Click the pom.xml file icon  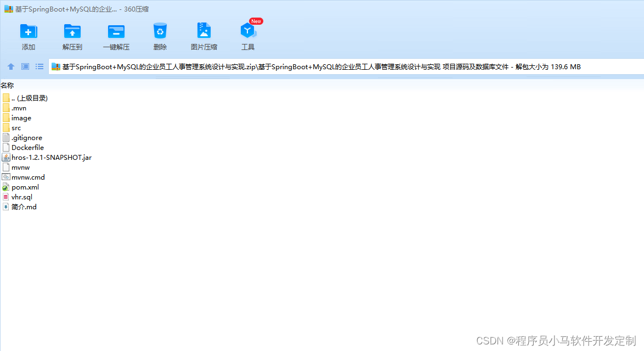tap(5, 187)
